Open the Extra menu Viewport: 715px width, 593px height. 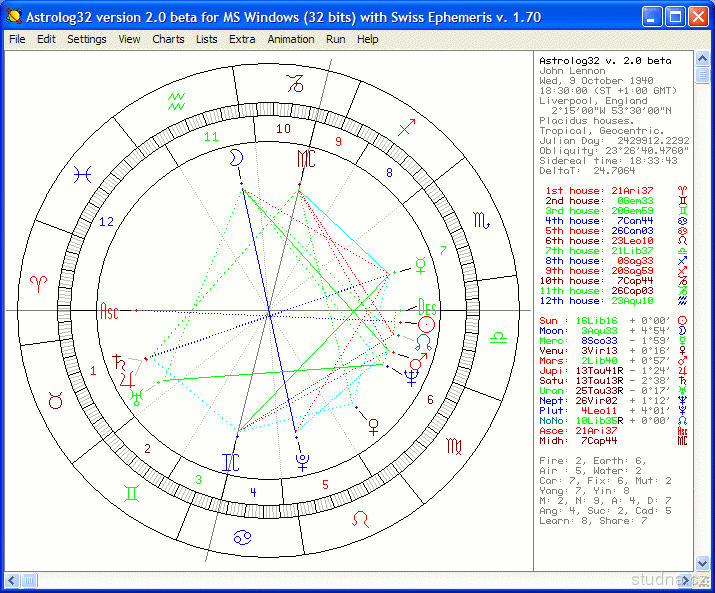click(x=242, y=39)
